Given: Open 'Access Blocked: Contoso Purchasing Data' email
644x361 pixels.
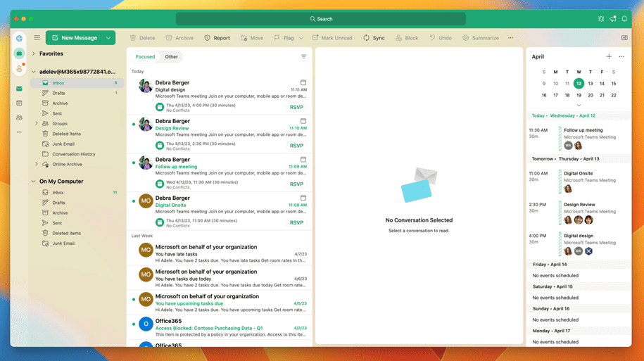Looking at the screenshot, I should tap(220, 327).
